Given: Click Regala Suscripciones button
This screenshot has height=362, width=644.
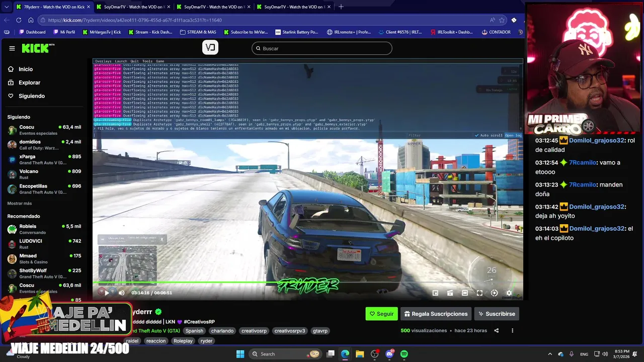Looking at the screenshot, I should (436, 314).
